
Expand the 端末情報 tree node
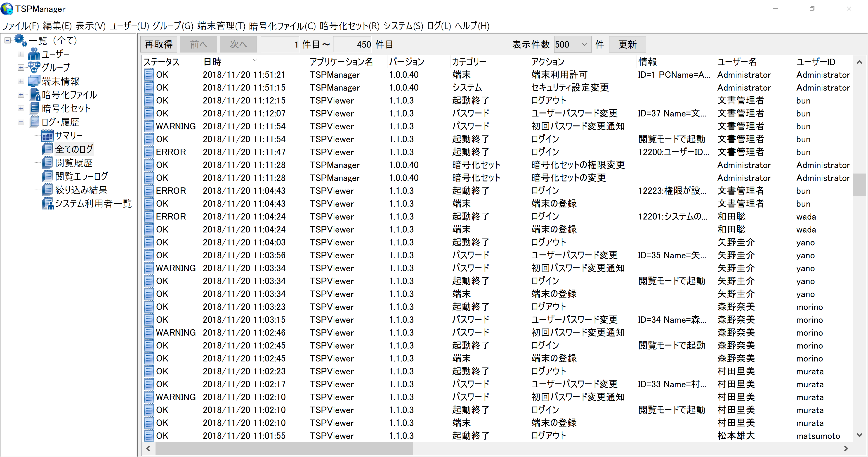coord(21,81)
